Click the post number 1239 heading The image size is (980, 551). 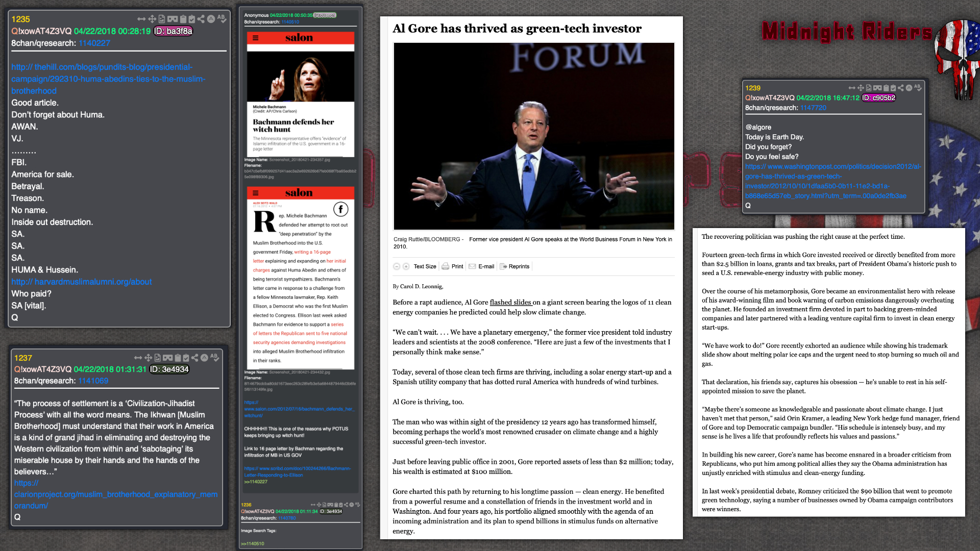pyautogui.click(x=753, y=88)
